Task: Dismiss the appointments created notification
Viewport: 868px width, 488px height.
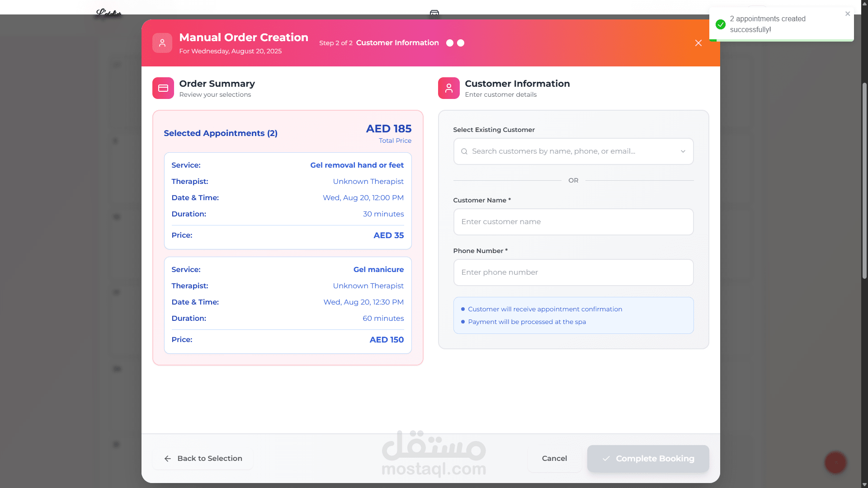Action: [848, 14]
